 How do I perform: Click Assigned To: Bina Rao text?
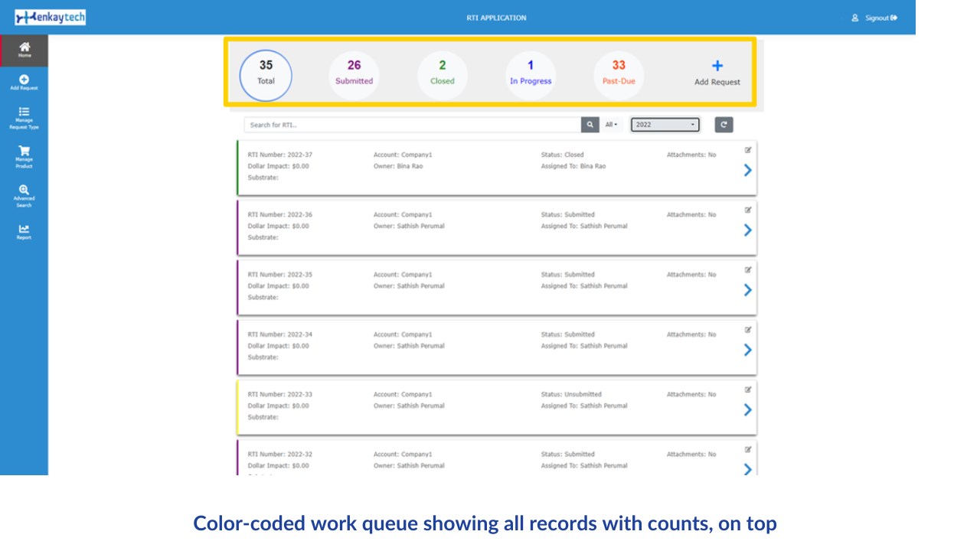[x=573, y=166]
